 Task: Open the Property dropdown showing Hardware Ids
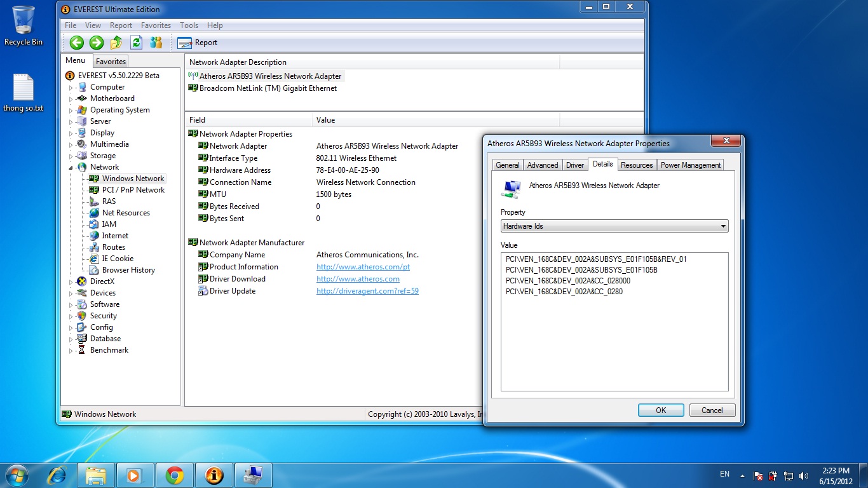[614, 226]
